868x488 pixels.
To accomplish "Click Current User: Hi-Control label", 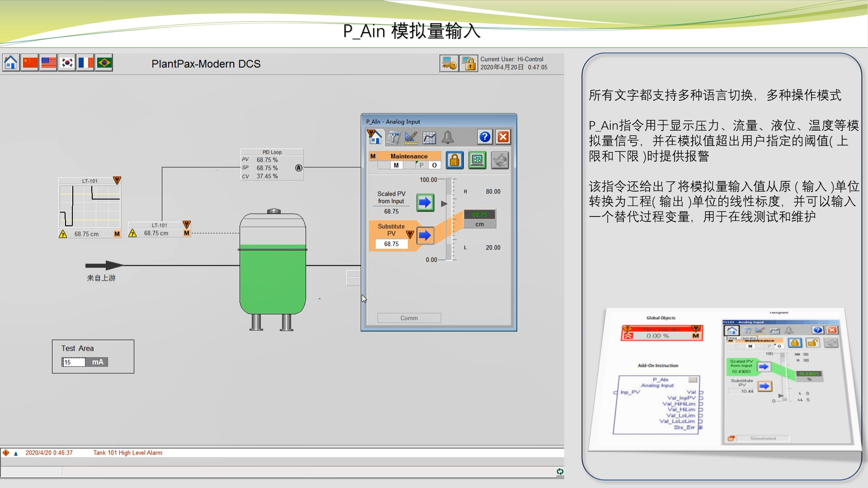I will click(x=512, y=59).
